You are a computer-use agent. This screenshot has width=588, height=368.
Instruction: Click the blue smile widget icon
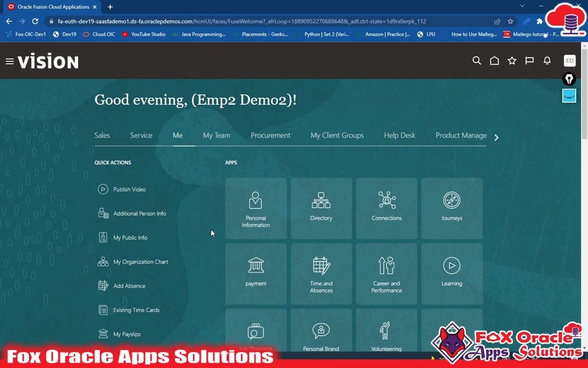pos(569,96)
